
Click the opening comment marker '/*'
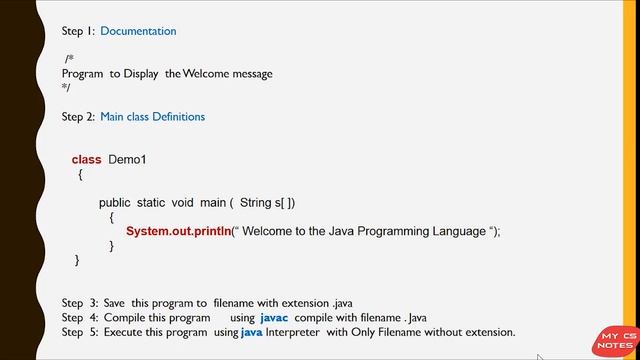[x=69, y=59]
